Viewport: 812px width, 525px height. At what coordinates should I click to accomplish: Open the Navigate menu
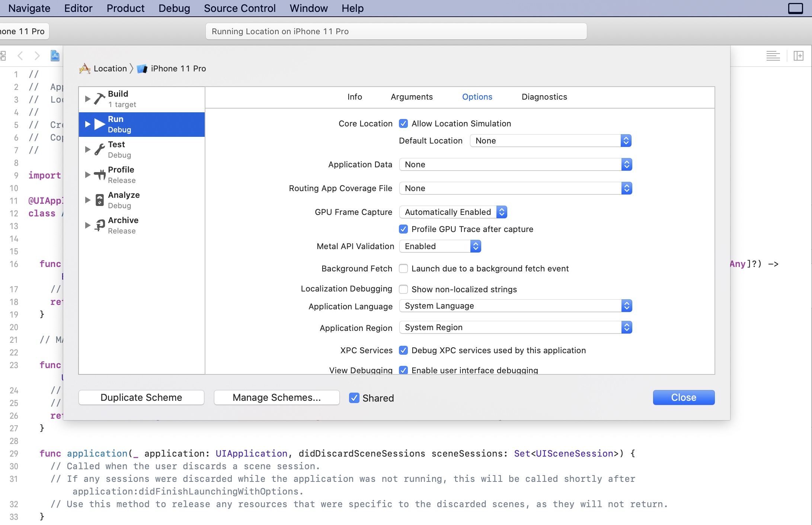[x=29, y=8]
